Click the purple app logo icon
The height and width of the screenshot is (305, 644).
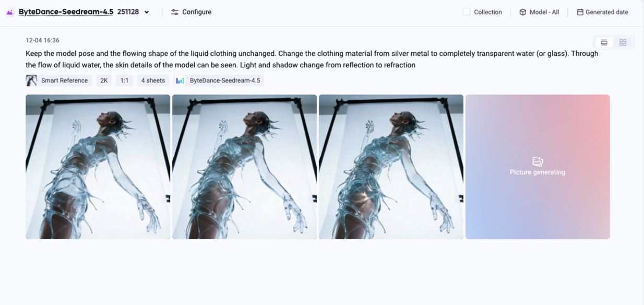pyautogui.click(x=9, y=12)
